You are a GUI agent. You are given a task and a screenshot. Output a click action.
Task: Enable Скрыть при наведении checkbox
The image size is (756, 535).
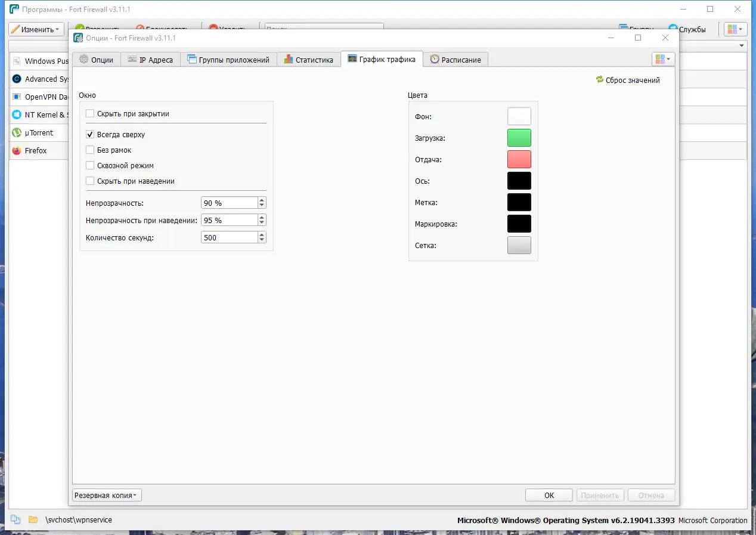point(90,181)
